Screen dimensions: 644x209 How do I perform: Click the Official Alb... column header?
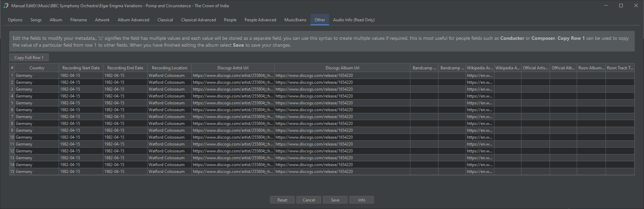click(563, 68)
